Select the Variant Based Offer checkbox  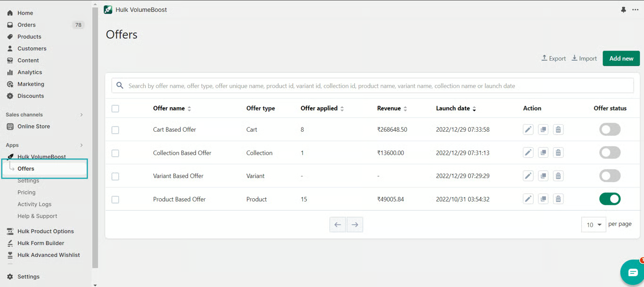115,176
